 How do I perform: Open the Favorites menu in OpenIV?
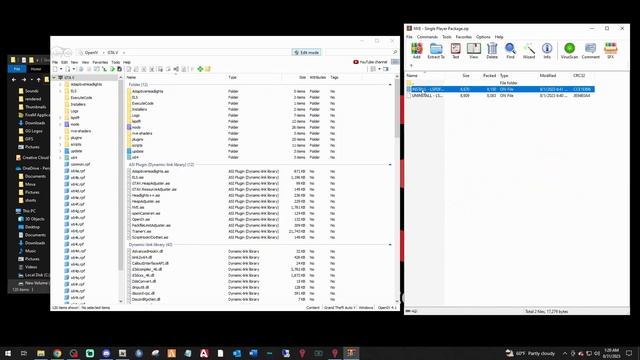click(x=100, y=62)
